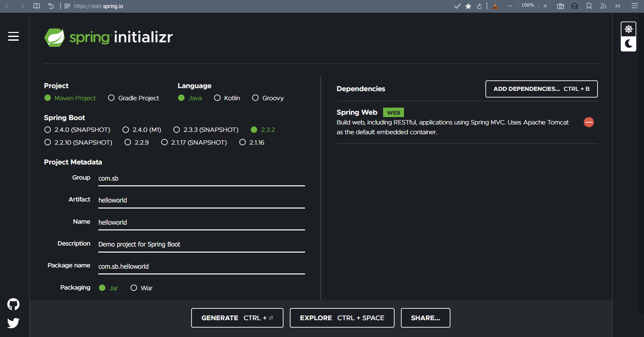
Task: Select Spring Boot 2.1.16
Action: 252,142
